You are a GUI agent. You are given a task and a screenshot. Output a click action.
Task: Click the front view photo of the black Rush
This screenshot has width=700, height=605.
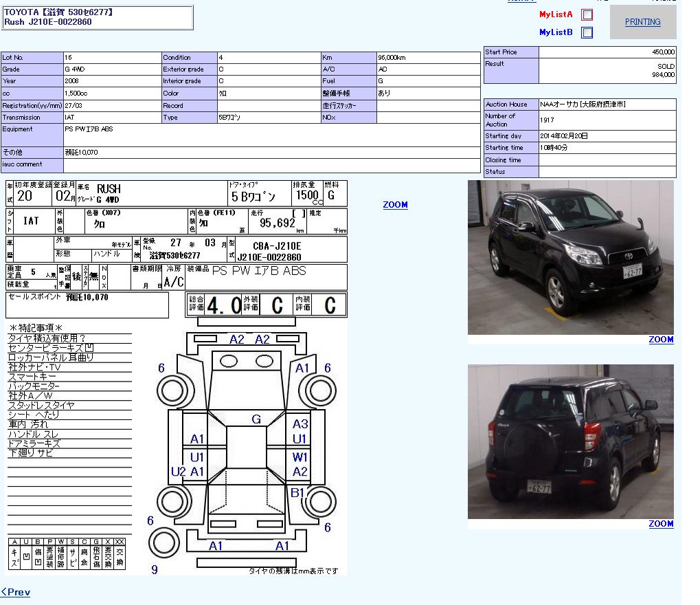pos(570,257)
